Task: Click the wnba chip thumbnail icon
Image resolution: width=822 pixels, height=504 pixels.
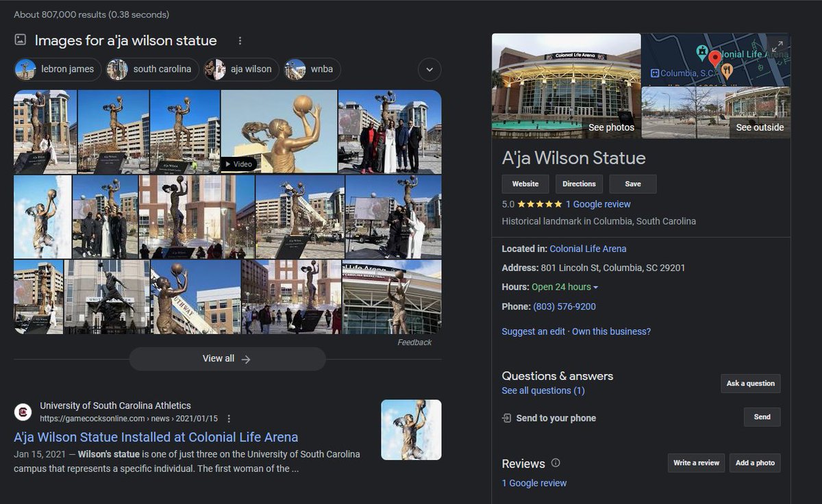Action: point(295,69)
